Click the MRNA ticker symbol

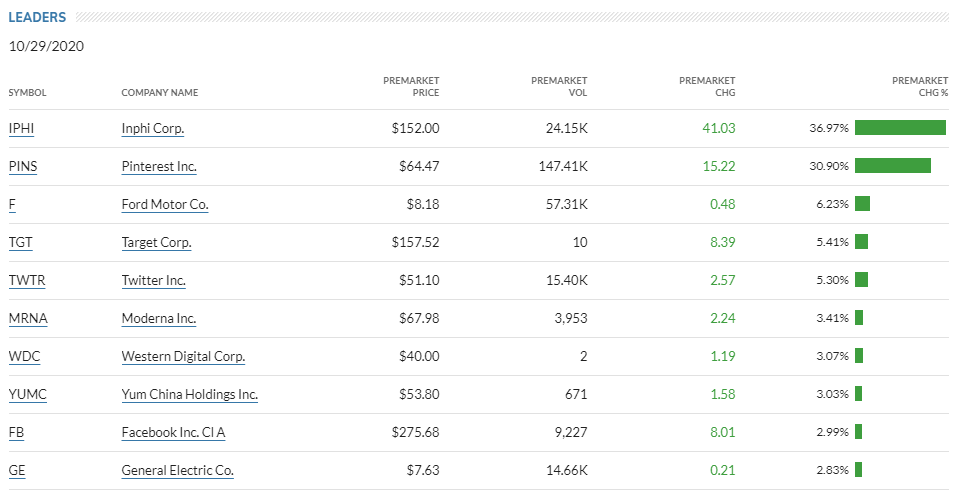(28, 318)
